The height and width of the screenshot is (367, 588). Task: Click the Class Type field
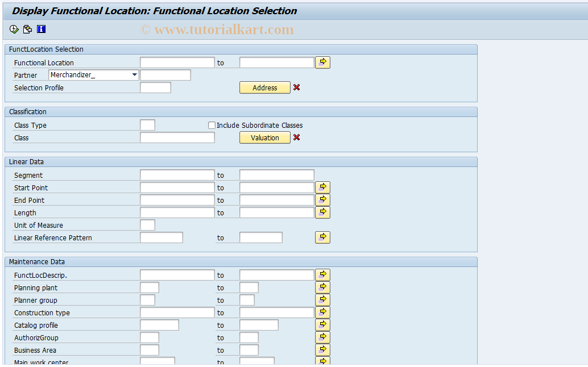tap(147, 124)
